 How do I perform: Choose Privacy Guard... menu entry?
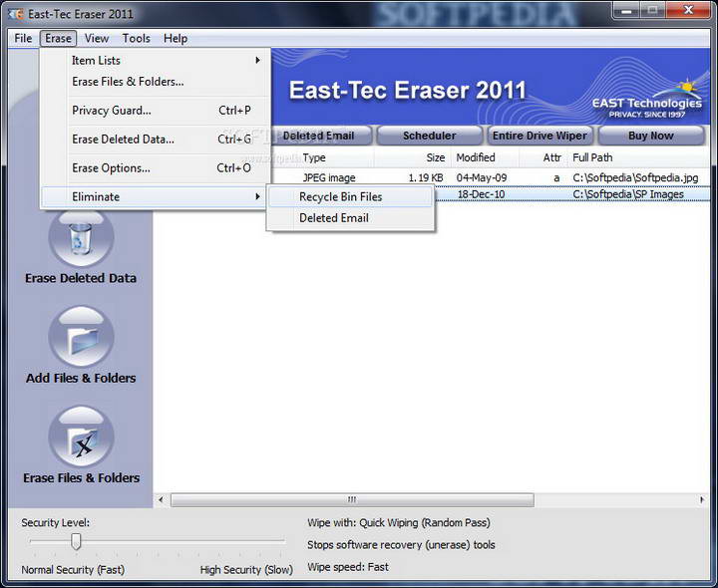[155, 111]
